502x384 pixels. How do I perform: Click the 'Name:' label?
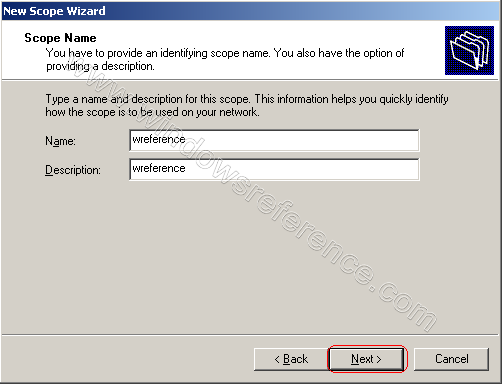pos(60,141)
